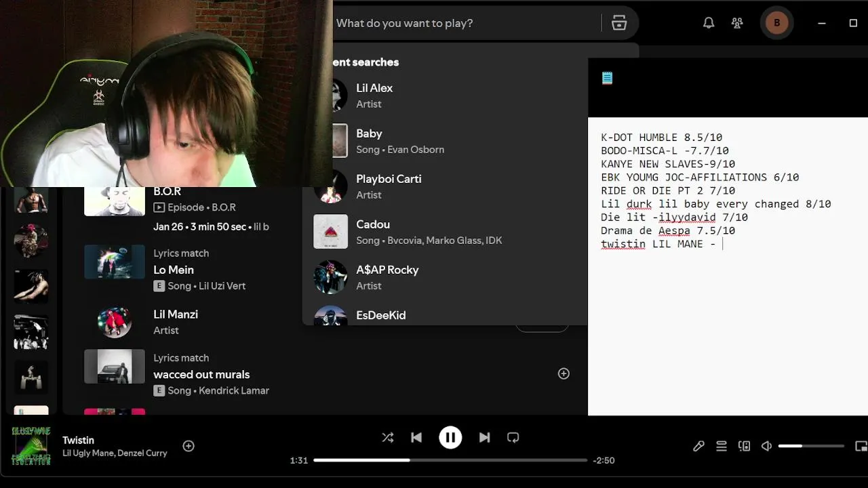Click Drama de Aespa 7.5/10 line
The width and height of the screenshot is (868, 488).
click(668, 230)
